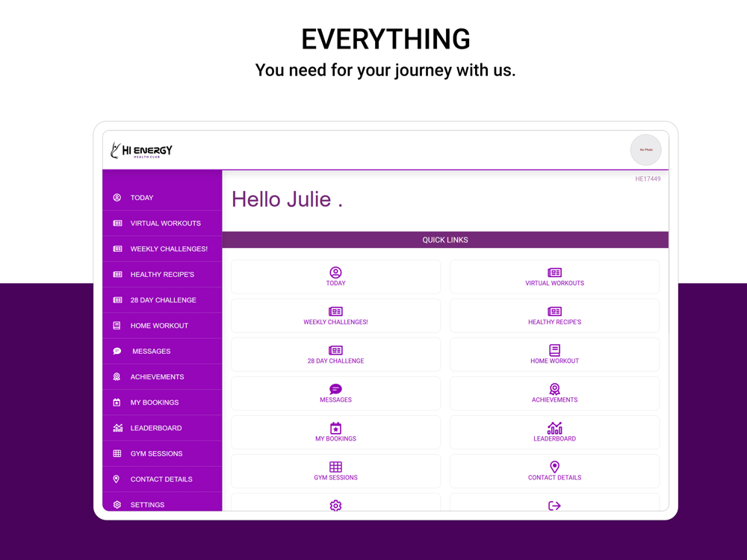This screenshot has height=560, width=747.
Task: Open HOME WORKOUT from the sidebar
Action: (162, 326)
